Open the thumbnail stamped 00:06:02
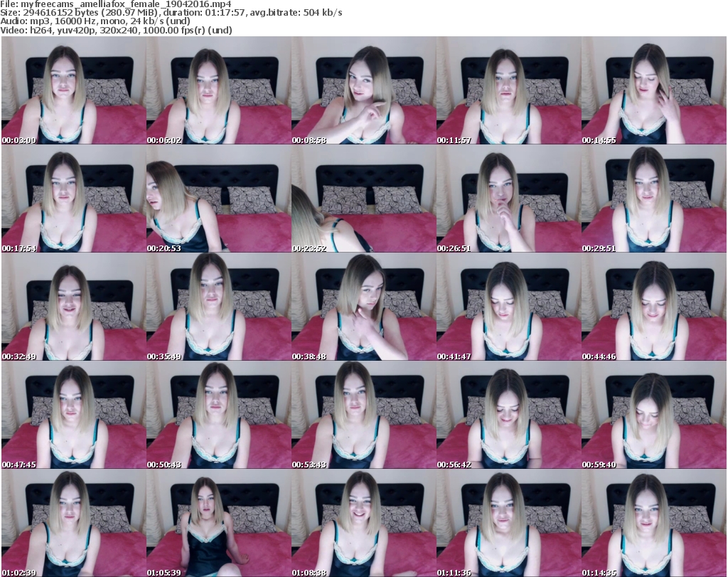Screen dimensions: 728x577 219,90
